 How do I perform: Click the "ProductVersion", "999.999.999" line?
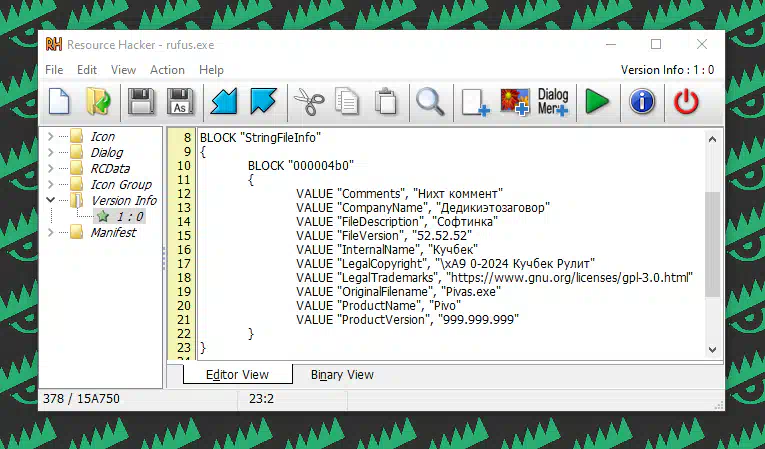pos(407,319)
